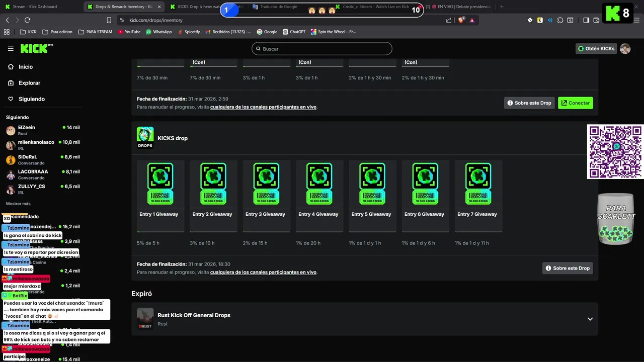The image size is (644, 362).
Task: Click the yellow extension icon in toolbar
Action: [x=540, y=20]
